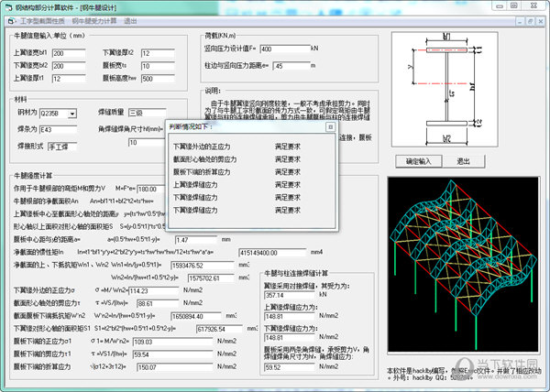This screenshot has height=392, width=550.
Task: Click the 下翼缘焊缝应力为 value 148.81
Action: [290, 338]
